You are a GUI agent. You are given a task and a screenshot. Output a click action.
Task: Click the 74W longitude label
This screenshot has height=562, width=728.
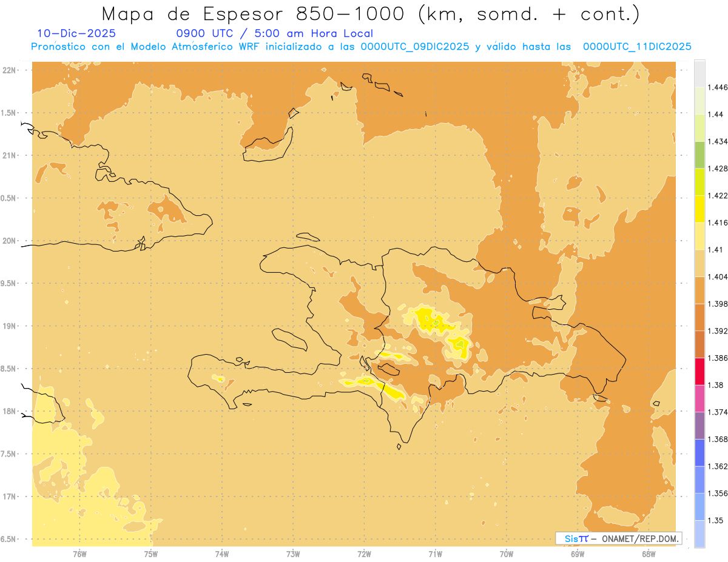tap(222, 554)
